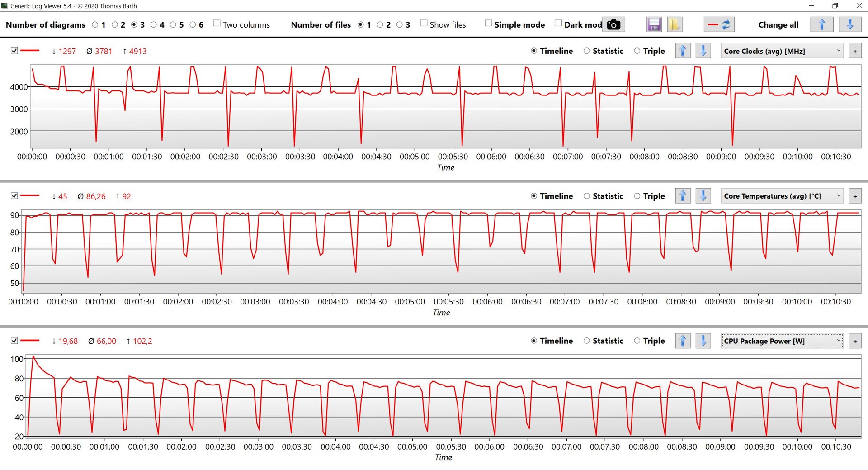Click plus button beside Core Clocks dropdown
The image size is (868, 470).
pos(855,52)
